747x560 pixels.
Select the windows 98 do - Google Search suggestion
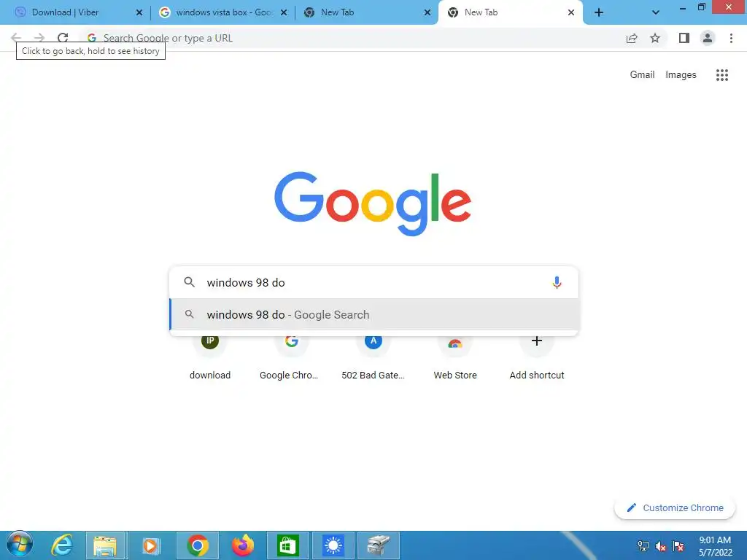click(x=374, y=315)
